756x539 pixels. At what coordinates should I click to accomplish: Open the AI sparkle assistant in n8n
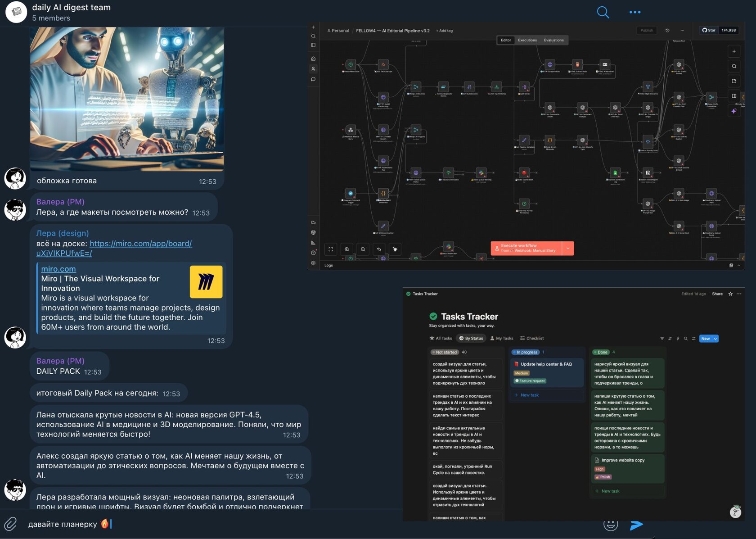[734, 111]
